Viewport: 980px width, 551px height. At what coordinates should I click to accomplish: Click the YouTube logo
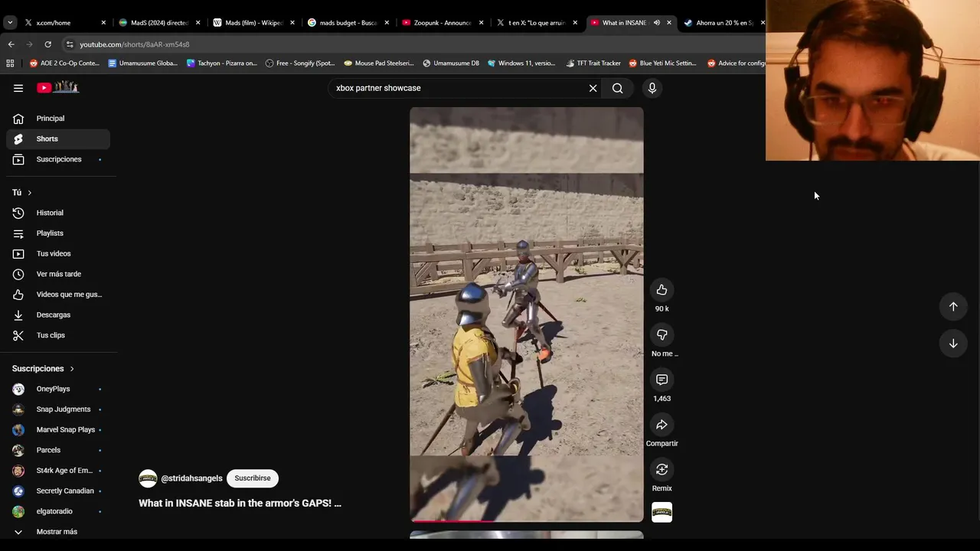click(x=58, y=87)
